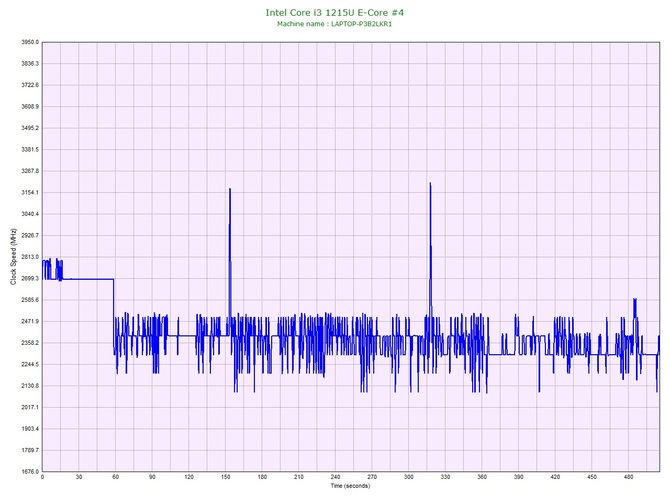Click the 2358.2 y-axis value

pos(30,343)
